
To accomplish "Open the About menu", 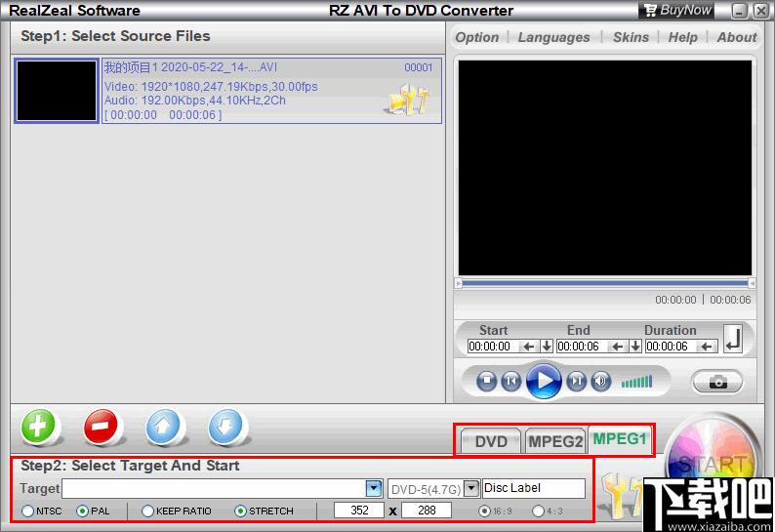I will [737, 37].
